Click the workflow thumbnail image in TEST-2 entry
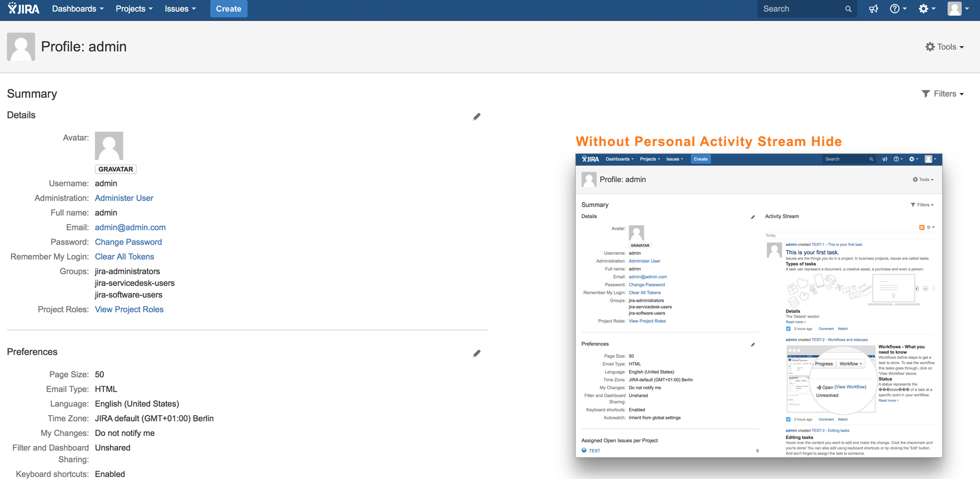Screen dimensions: 980x479 831,379
